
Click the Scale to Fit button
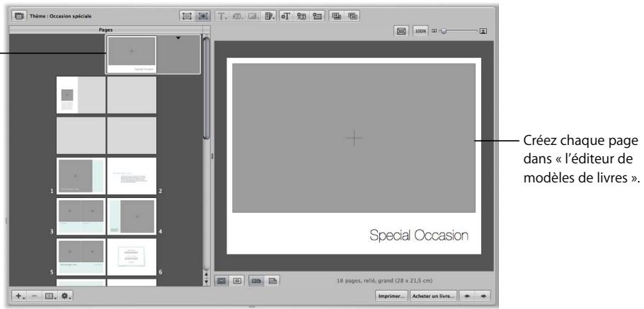coord(401,31)
